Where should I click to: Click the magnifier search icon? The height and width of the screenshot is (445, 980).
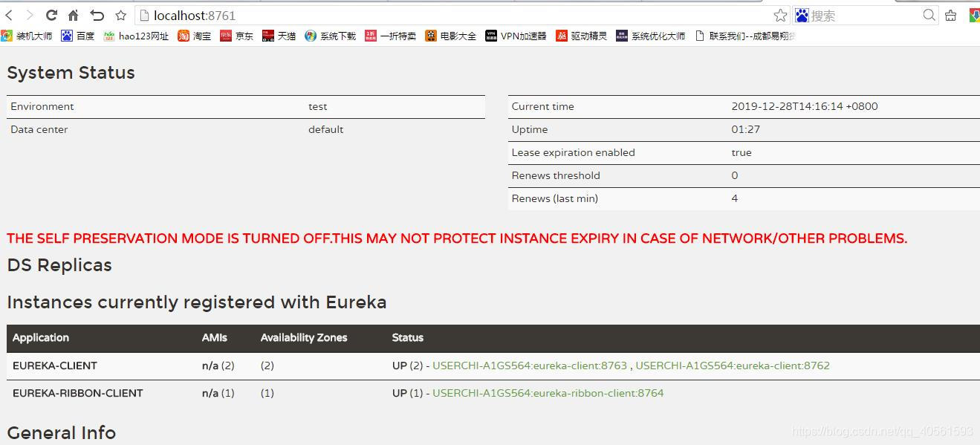929,15
